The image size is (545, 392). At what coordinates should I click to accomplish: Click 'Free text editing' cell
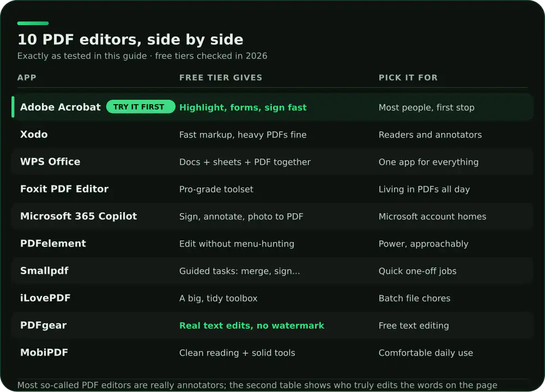coord(414,325)
